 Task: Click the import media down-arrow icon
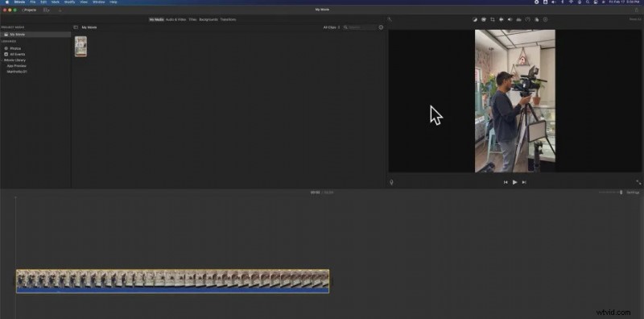[60, 10]
